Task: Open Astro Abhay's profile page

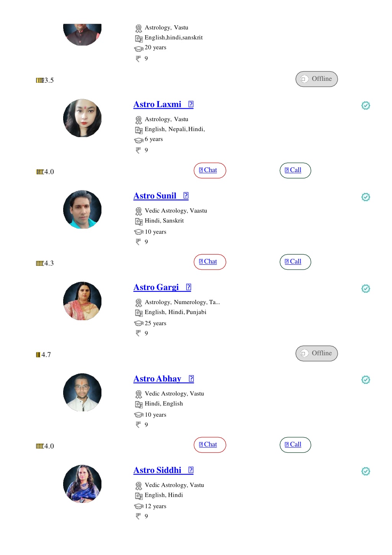Action: [163, 379]
